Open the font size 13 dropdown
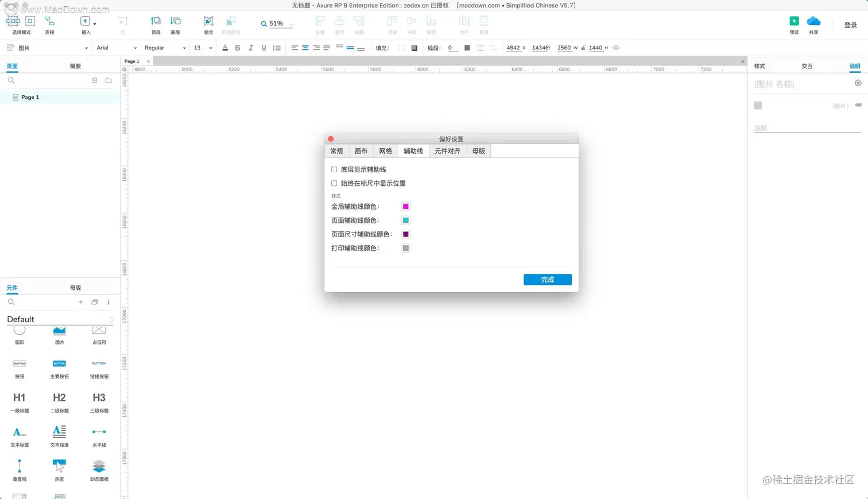Screen dimensions: 868x499 202,48
